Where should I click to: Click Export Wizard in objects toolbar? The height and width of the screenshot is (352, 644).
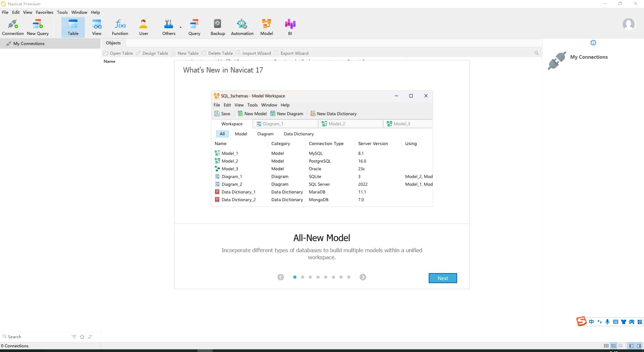point(291,53)
